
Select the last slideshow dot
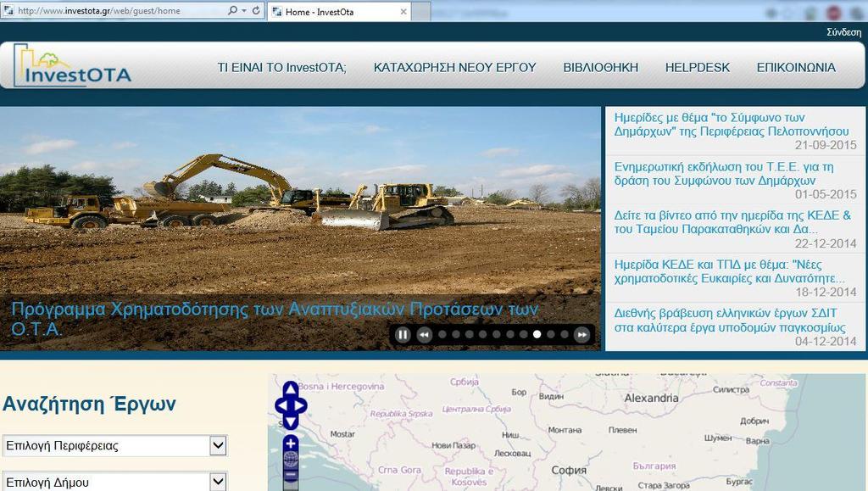coord(564,334)
